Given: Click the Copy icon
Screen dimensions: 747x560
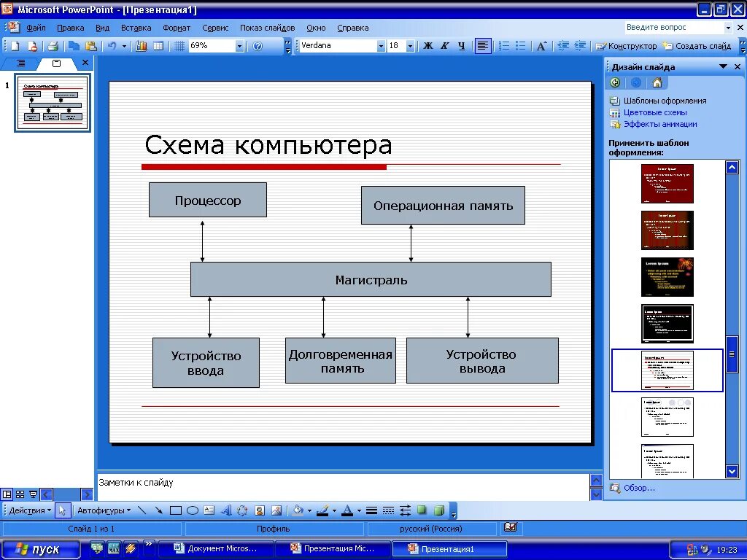Looking at the screenshot, I should point(74,46).
